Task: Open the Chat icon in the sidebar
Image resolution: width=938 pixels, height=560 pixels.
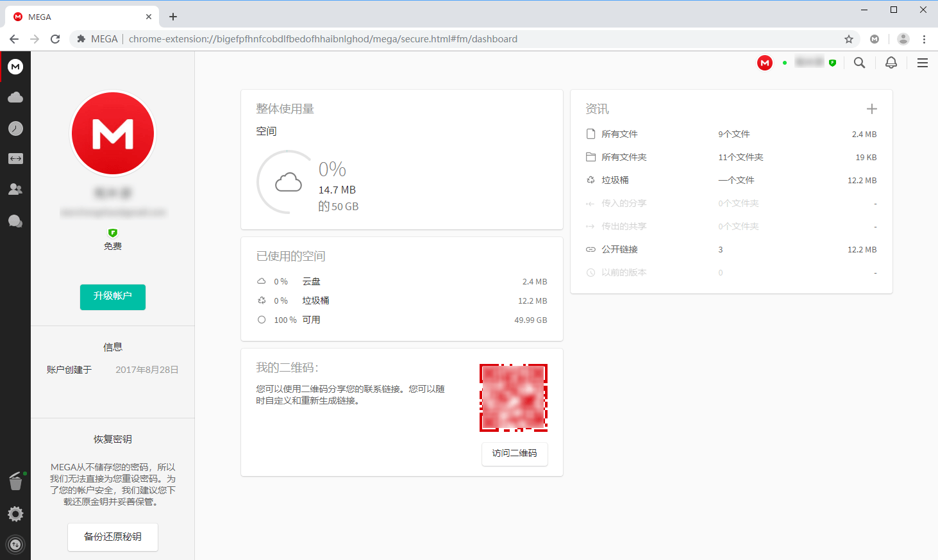Action: pos(15,220)
